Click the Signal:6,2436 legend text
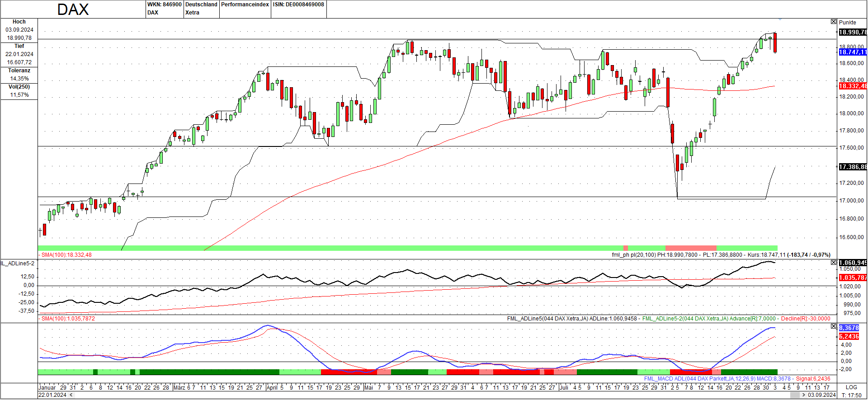 [x=813, y=379]
